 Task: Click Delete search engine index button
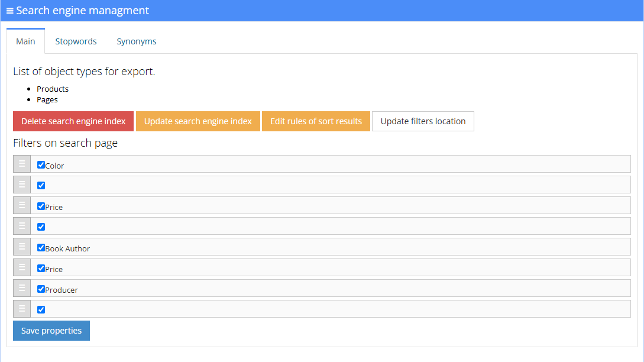coord(73,121)
